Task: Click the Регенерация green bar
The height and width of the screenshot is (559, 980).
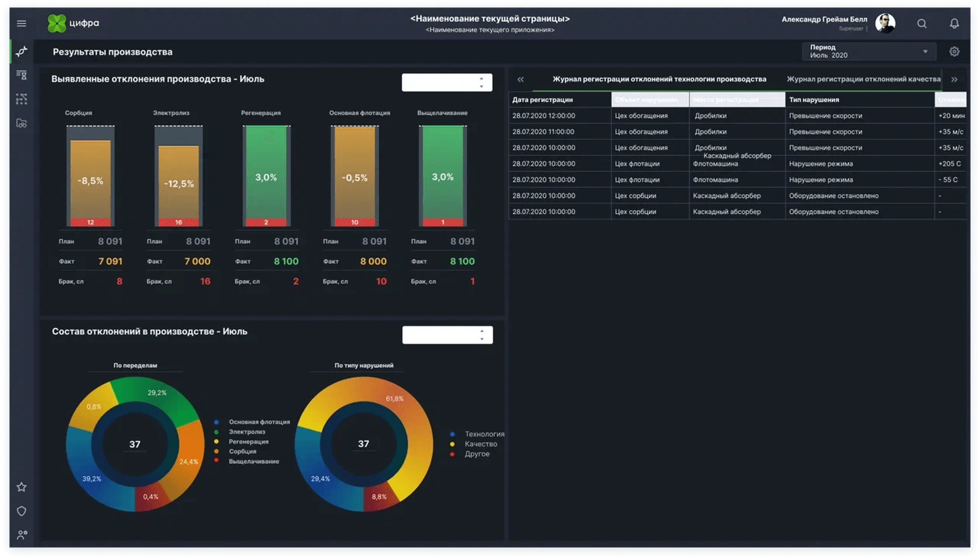Action: coord(266,175)
